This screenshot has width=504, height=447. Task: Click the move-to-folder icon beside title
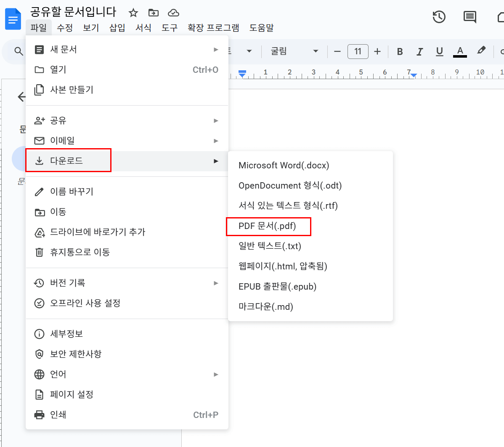click(x=153, y=13)
